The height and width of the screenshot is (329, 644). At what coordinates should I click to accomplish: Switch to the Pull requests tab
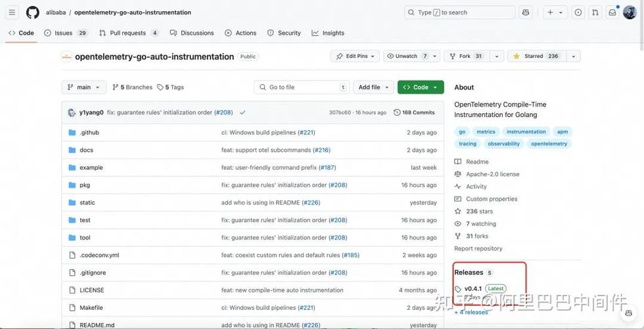pos(129,33)
